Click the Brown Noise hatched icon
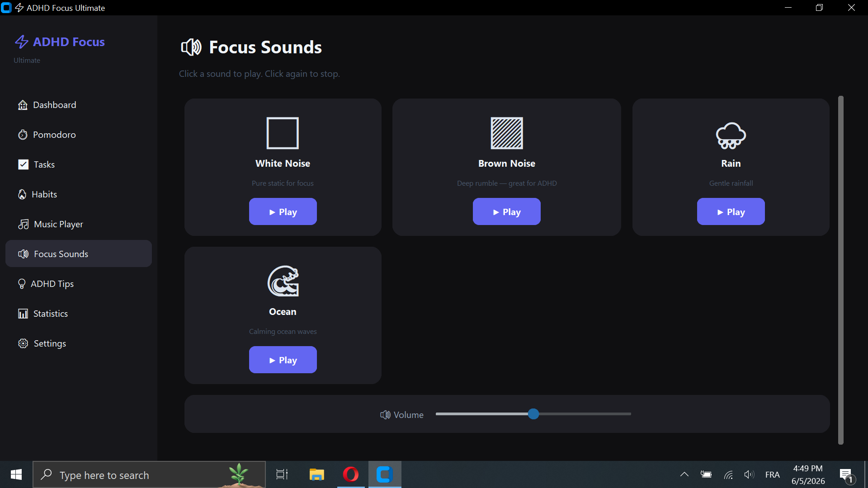Image resolution: width=868 pixels, height=488 pixels. click(507, 133)
